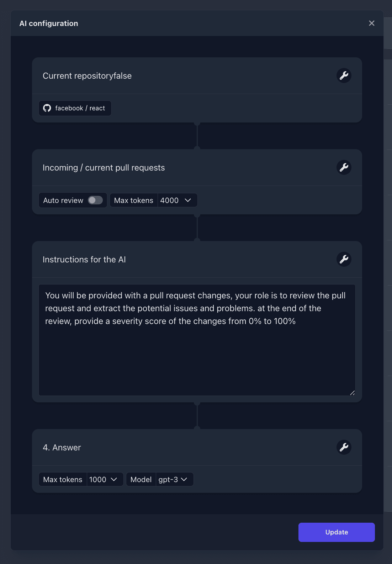
Task: Click the Update button
Action: (337, 532)
